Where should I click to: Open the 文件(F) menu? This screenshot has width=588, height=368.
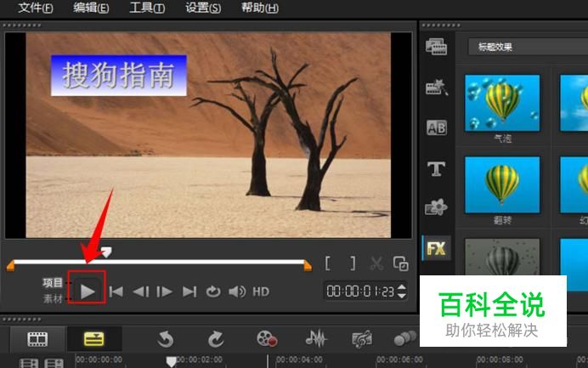[35, 8]
